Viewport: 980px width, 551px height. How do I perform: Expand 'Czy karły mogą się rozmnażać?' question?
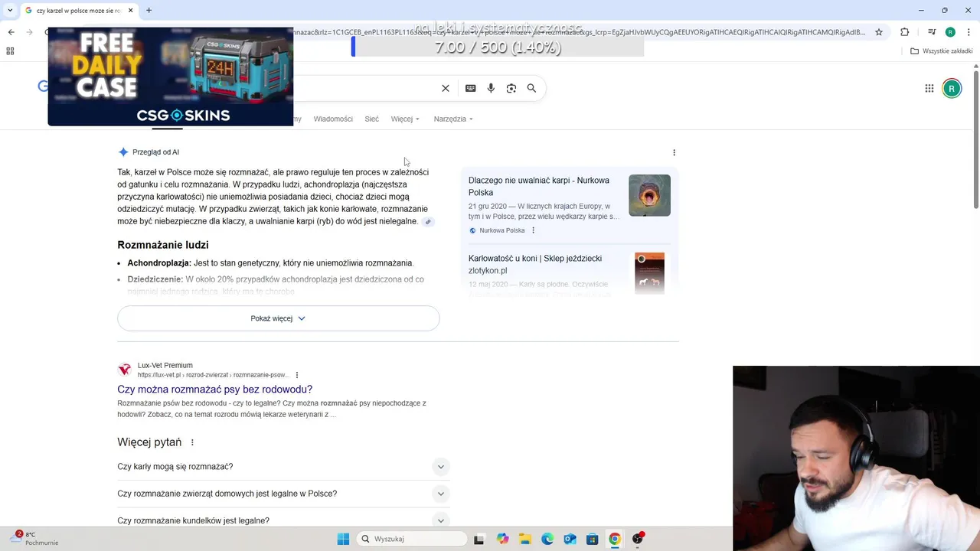pos(283,467)
